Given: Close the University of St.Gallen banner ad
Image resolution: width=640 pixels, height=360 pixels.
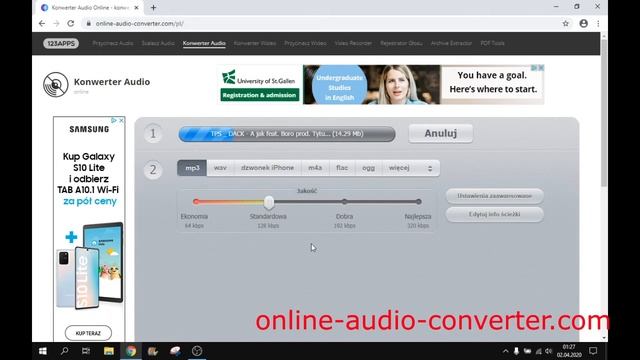Looking at the screenshot, I should click(541, 68).
